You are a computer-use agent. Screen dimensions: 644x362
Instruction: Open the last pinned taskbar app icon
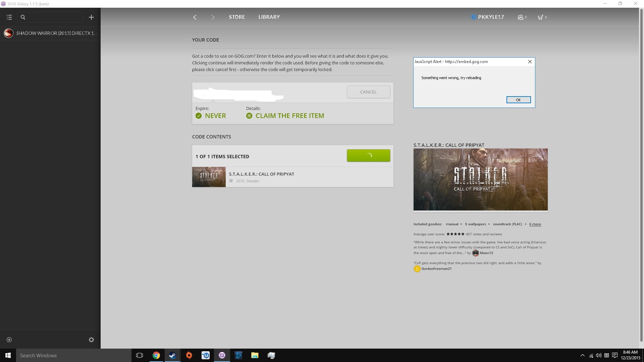coord(271,355)
